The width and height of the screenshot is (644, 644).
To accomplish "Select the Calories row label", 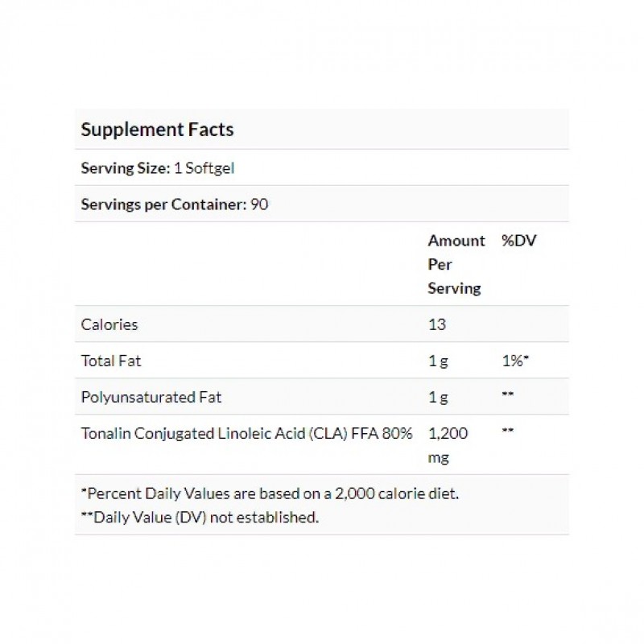I will [x=109, y=324].
